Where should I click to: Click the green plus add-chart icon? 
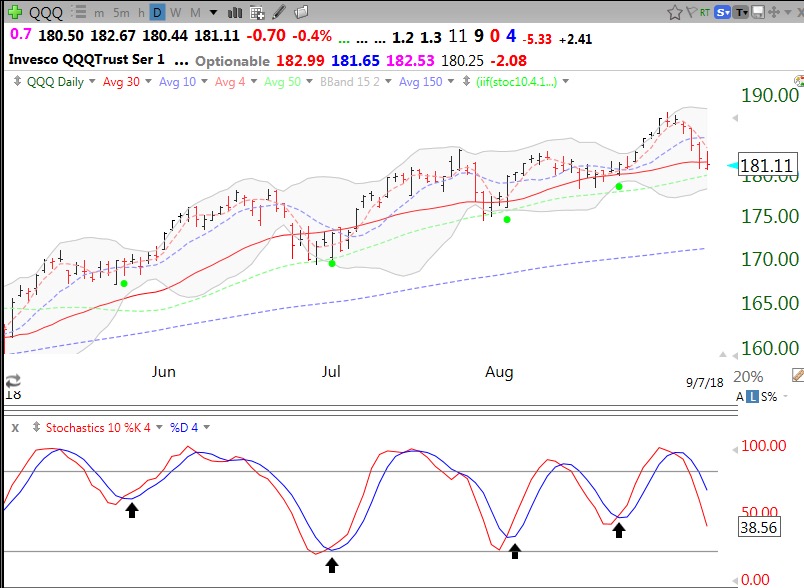tap(15, 12)
